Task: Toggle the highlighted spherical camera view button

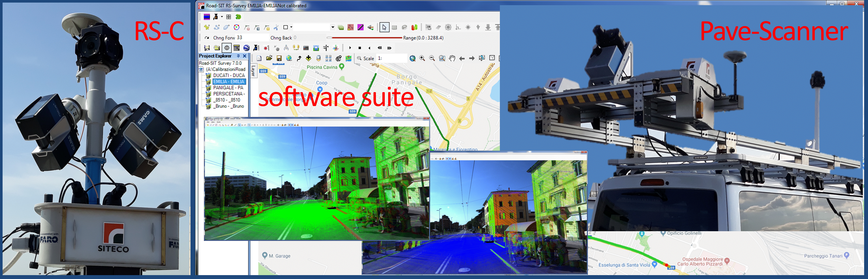Action: [227, 48]
